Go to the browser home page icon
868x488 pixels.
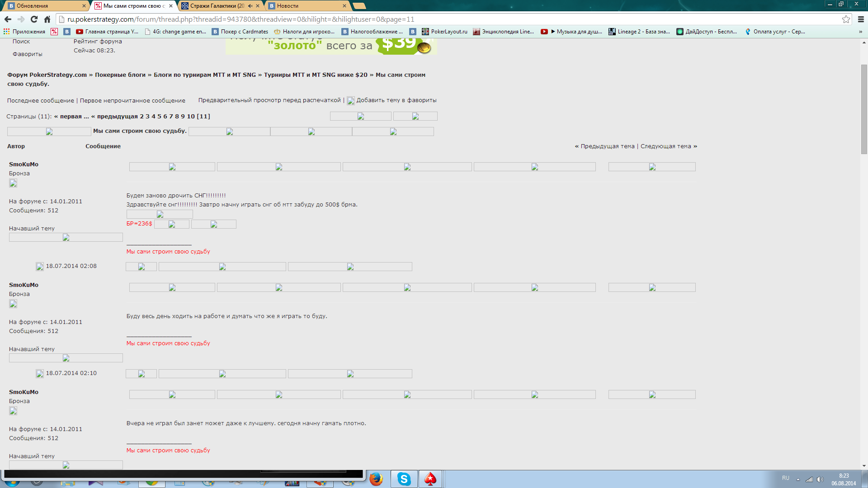tap(47, 19)
